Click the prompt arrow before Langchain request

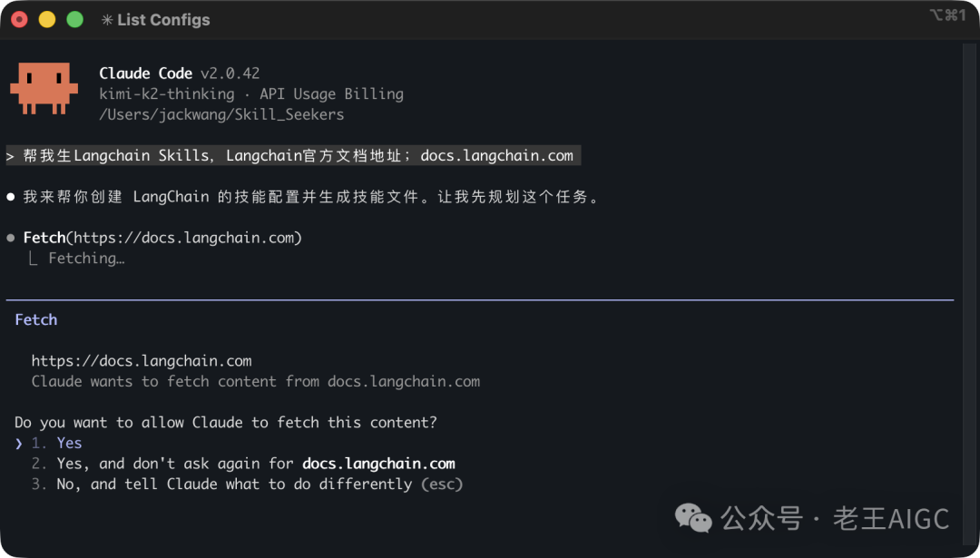pos(8,155)
